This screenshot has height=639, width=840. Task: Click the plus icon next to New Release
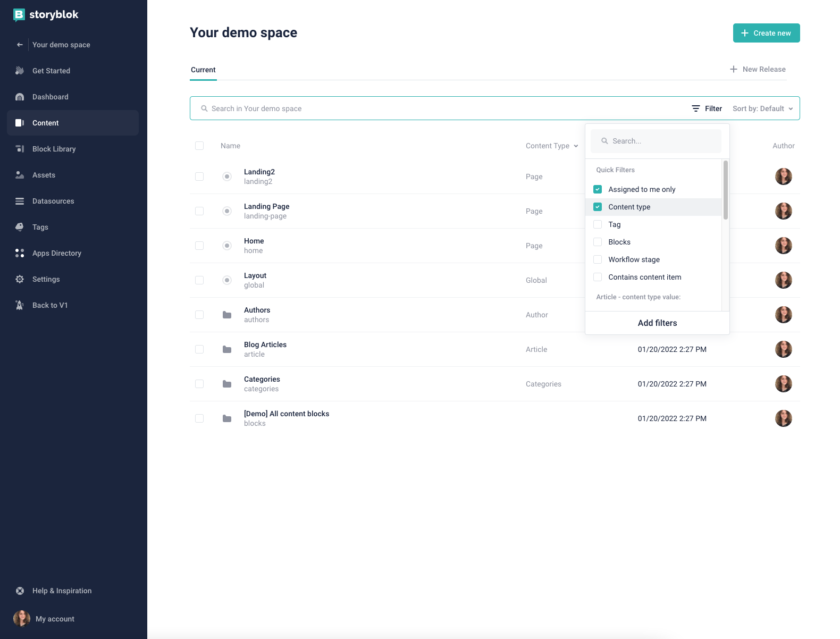[734, 69]
